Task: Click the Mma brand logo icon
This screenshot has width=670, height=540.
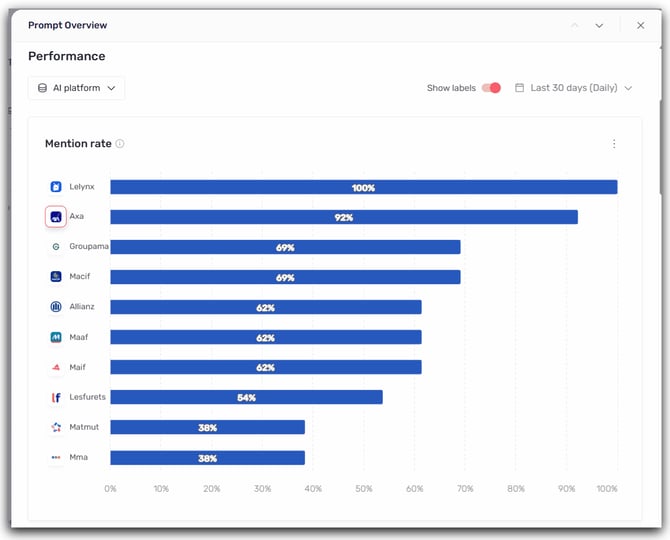Action: (56, 457)
